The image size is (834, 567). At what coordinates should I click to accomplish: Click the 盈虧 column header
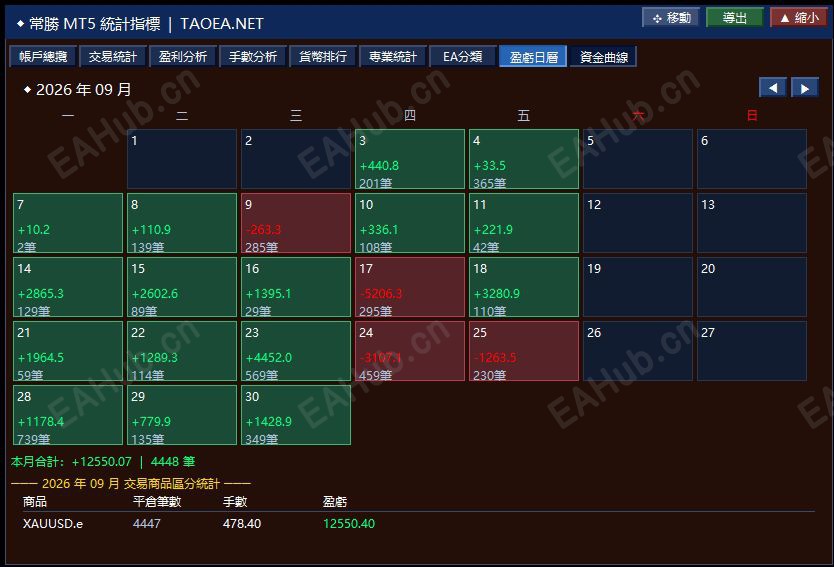click(335, 502)
